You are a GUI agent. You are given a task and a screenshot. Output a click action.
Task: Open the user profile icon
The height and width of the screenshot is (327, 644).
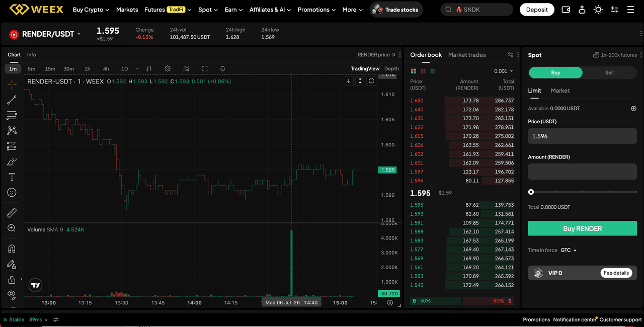tap(582, 10)
